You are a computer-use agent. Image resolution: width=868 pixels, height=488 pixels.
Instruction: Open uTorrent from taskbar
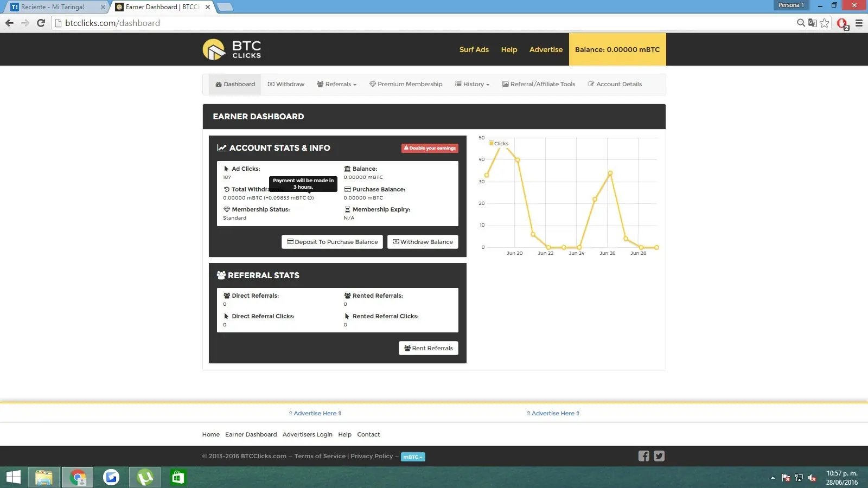[145, 477]
